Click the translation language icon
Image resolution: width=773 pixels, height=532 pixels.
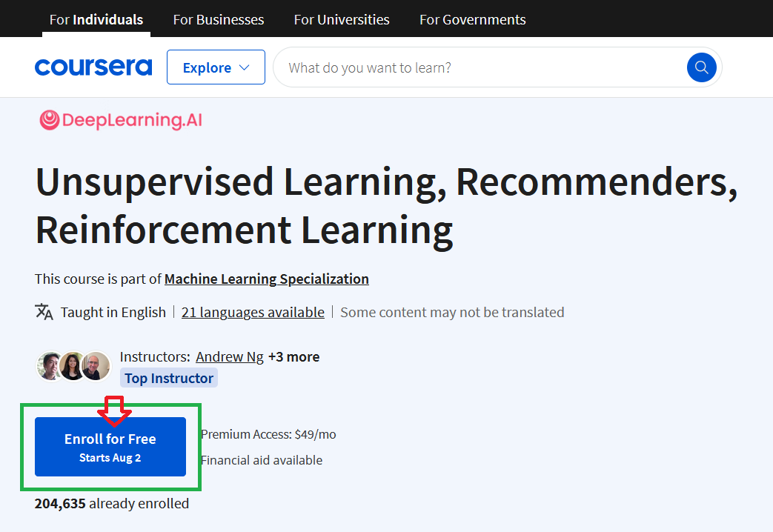(x=44, y=312)
